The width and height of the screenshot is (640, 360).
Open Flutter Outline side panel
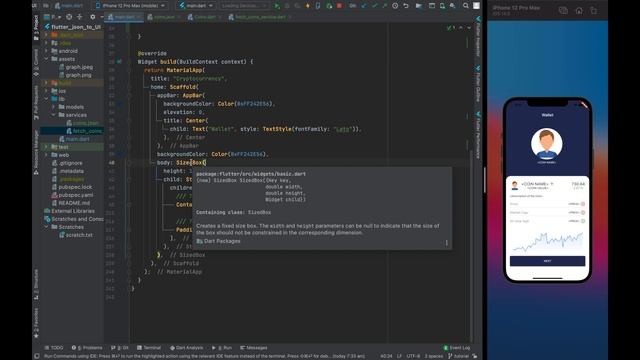coord(478,84)
